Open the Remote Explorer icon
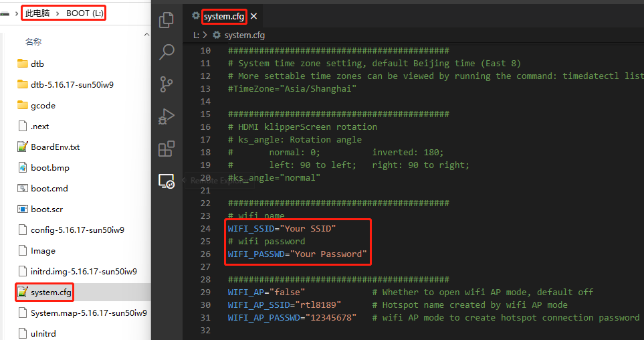Screen dimensions: 644x340 167,181
